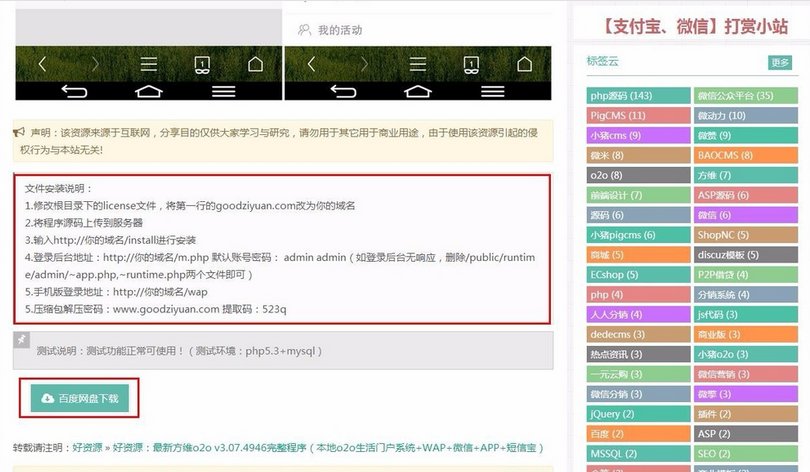Click the 百度网盘下载 download button
The width and height of the screenshot is (810, 472).
point(80,398)
